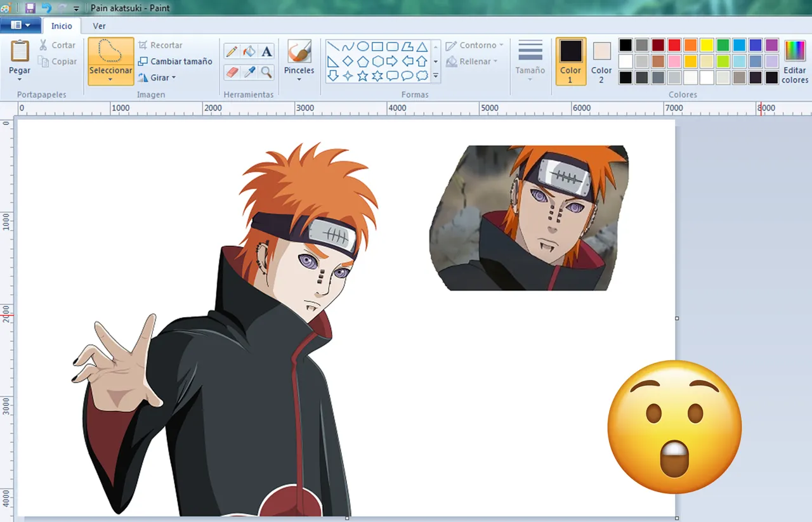The height and width of the screenshot is (522, 812).
Task: Select the Eraser tool
Action: click(232, 72)
